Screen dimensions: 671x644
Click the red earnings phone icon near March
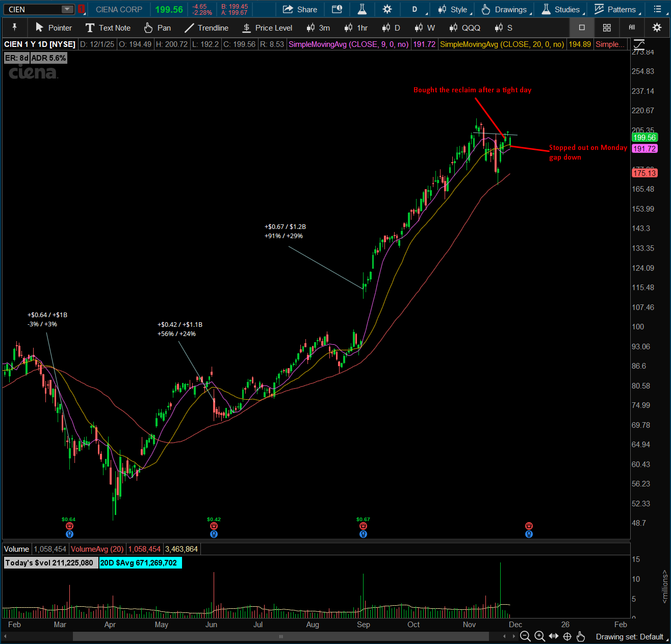pos(70,526)
